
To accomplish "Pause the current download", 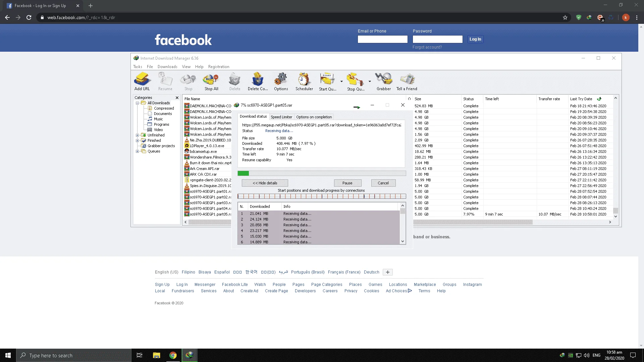I will pyautogui.click(x=347, y=183).
